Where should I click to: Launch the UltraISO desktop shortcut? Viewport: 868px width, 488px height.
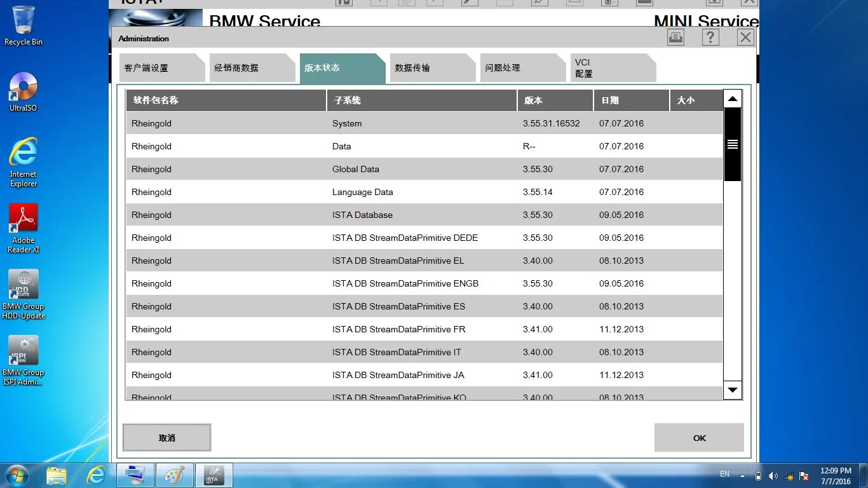pyautogui.click(x=24, y=92)
